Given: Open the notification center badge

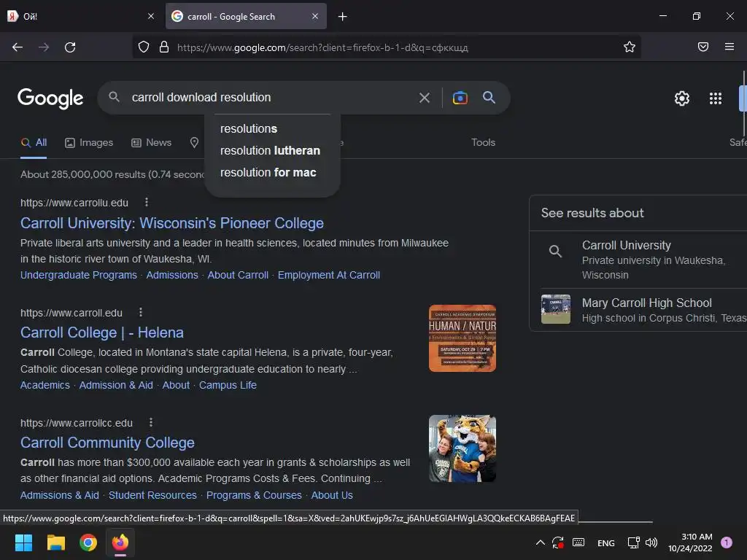Looking at the screenshot, I should 726,542.
